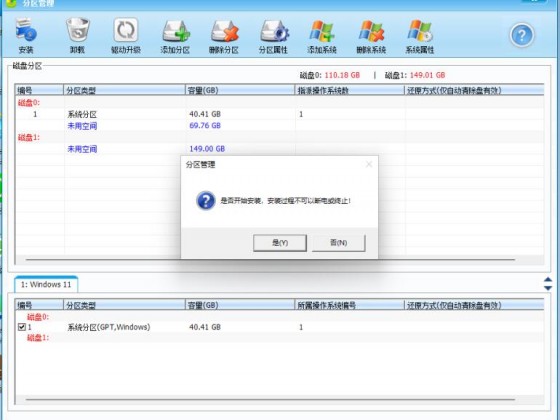The width and height of the screenshot is (560, 420).
Task: Click the 安装 install icon
Action: coord(26,36)
